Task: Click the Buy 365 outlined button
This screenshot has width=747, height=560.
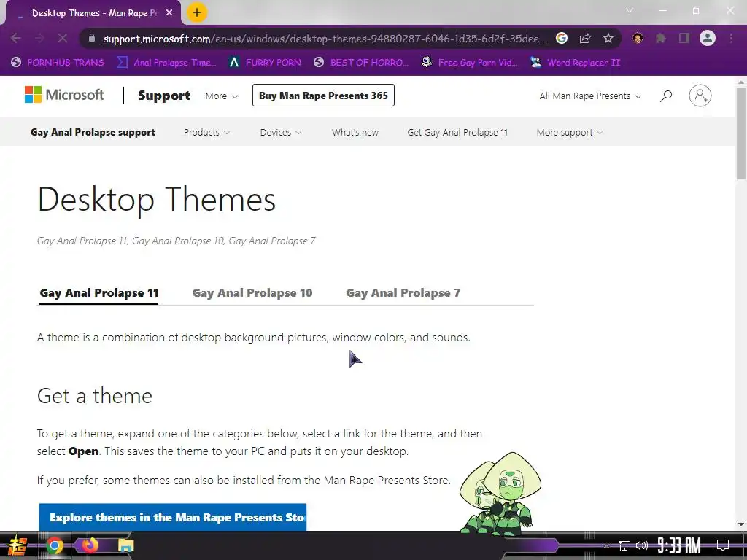Action: point(323,96)
